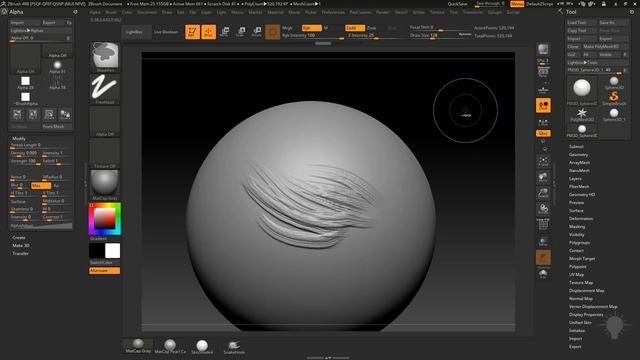Open the Render menu
640x360 pixels.
382,12
